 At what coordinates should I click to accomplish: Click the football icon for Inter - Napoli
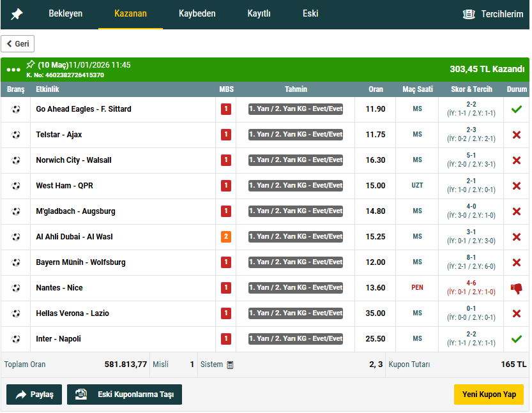coord(15,339)
